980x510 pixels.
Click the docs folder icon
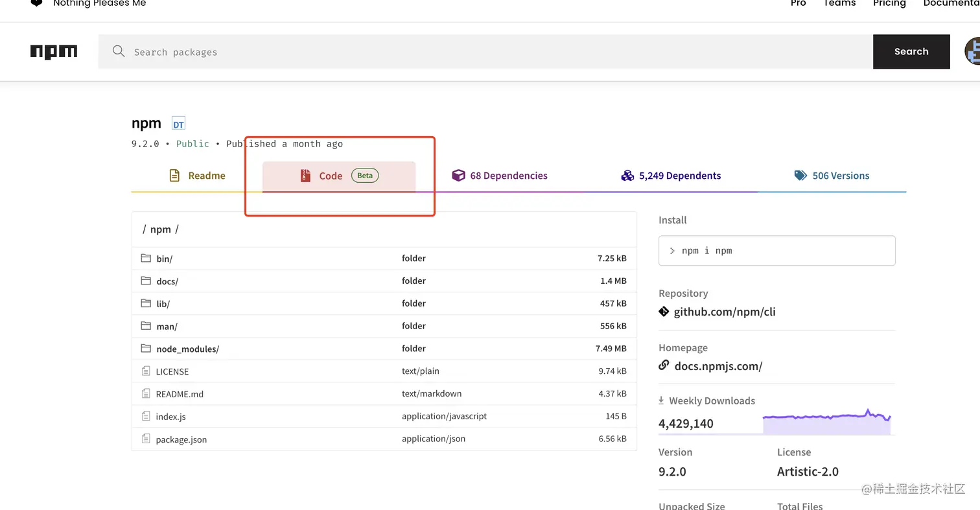click(x=146, y=281)
